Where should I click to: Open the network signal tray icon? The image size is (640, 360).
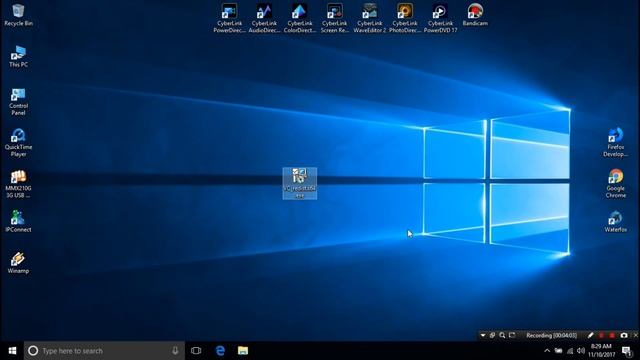point(570,351)
